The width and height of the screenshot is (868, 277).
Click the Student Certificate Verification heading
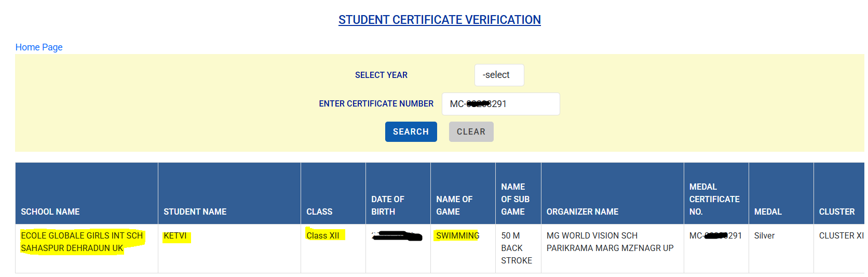[x=439, y=20]
